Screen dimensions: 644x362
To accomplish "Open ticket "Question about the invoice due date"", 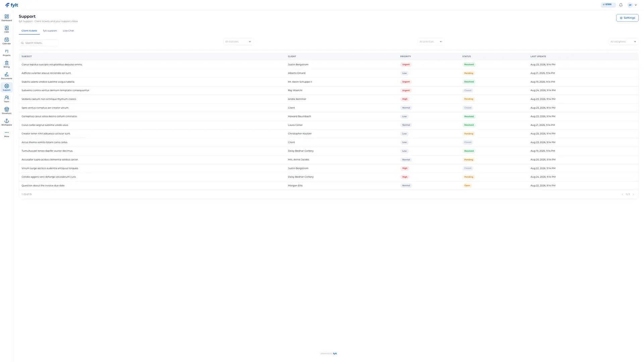I will 43,186.
